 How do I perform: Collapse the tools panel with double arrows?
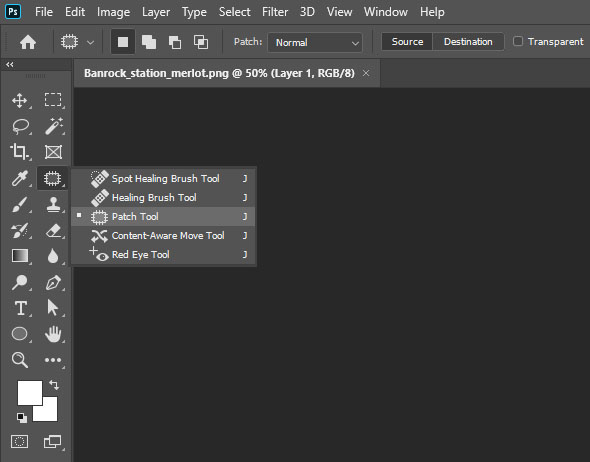pyautogui.click(x=10, y=65)
